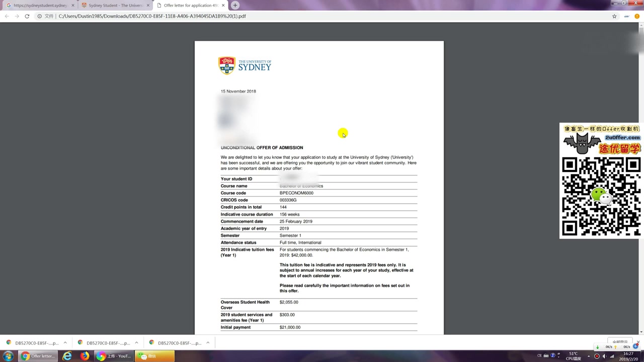
Task: Expand options for the first download item
Action: point(65,343)
